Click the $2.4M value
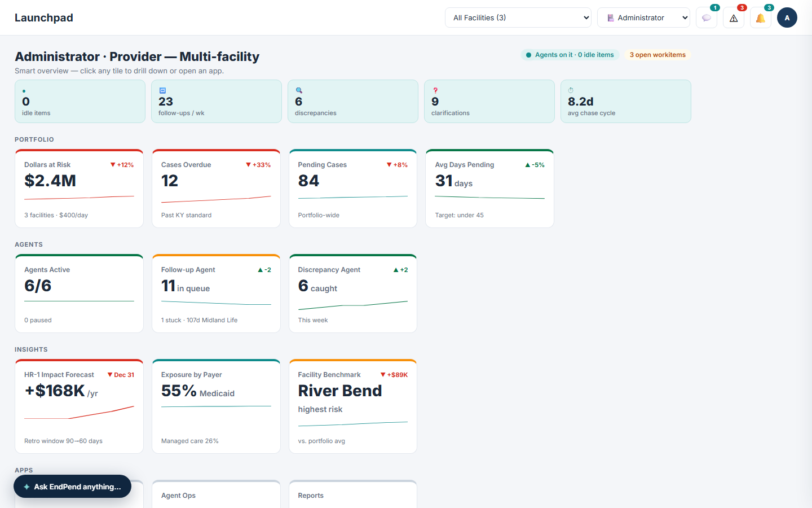The height and width of the screenshot is (508, 812). [x=50, y=181]
